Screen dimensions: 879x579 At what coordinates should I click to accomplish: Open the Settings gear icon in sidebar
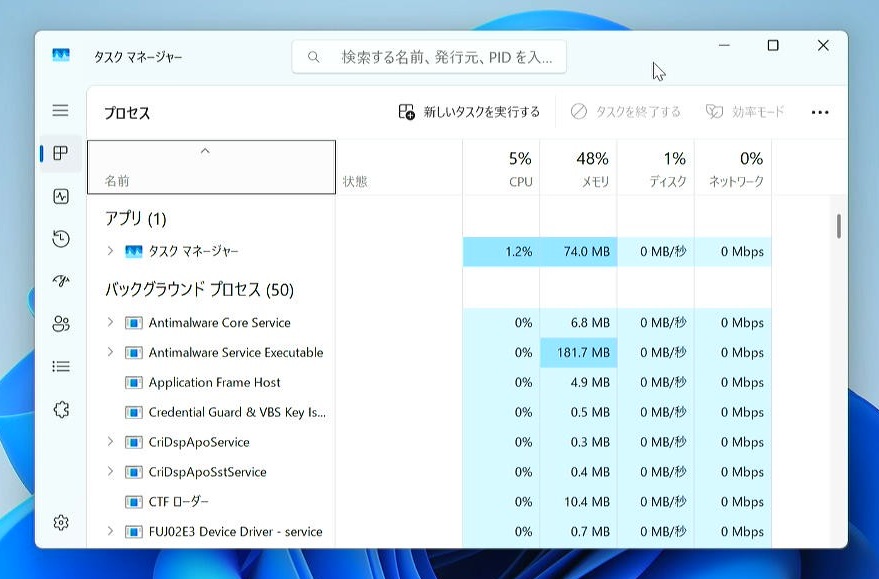click(61, 522)
